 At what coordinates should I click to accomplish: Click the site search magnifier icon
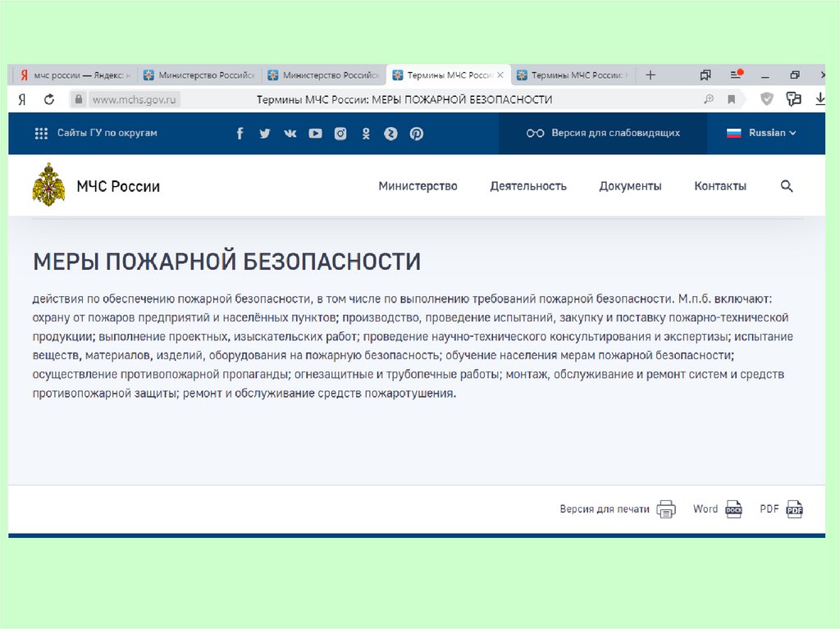787,186
